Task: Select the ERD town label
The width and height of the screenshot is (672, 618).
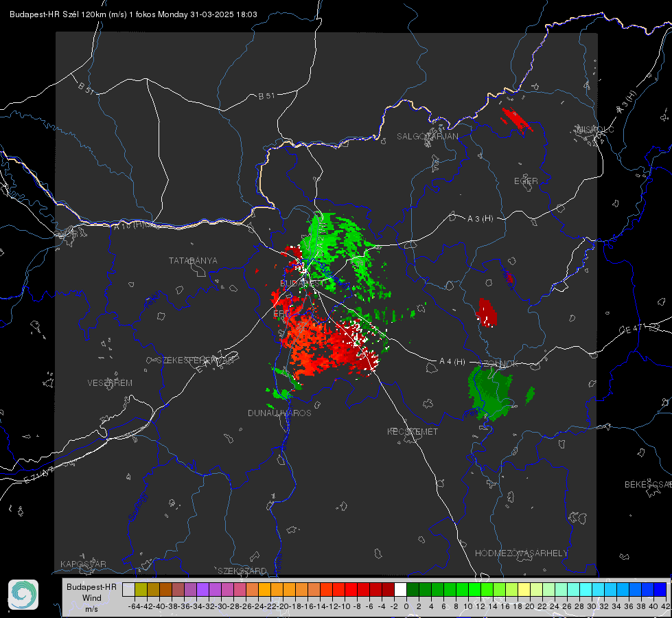Action: coord(281,314)
